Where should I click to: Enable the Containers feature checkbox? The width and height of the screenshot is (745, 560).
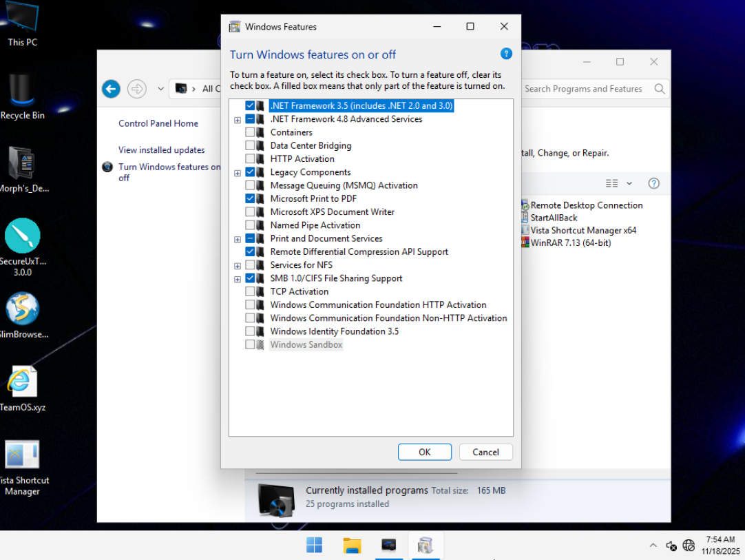(x=250, y=132)
